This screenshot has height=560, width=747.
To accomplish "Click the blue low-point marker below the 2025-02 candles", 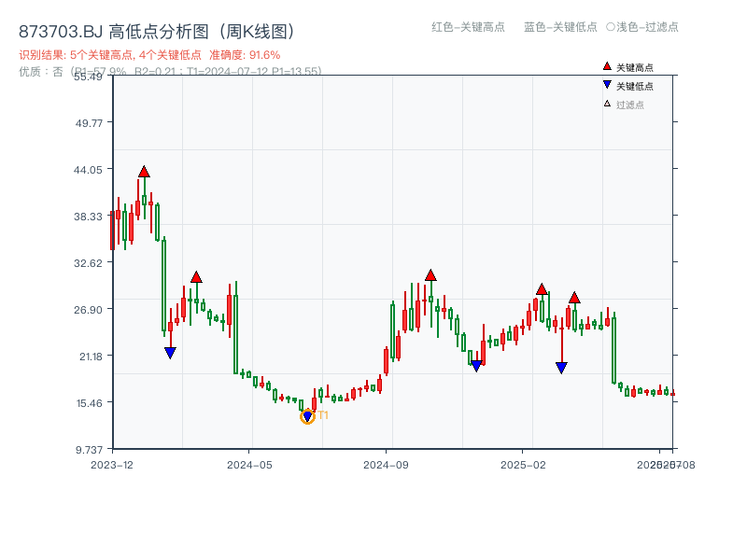I will pyautogui.click(x=560, y=365).
